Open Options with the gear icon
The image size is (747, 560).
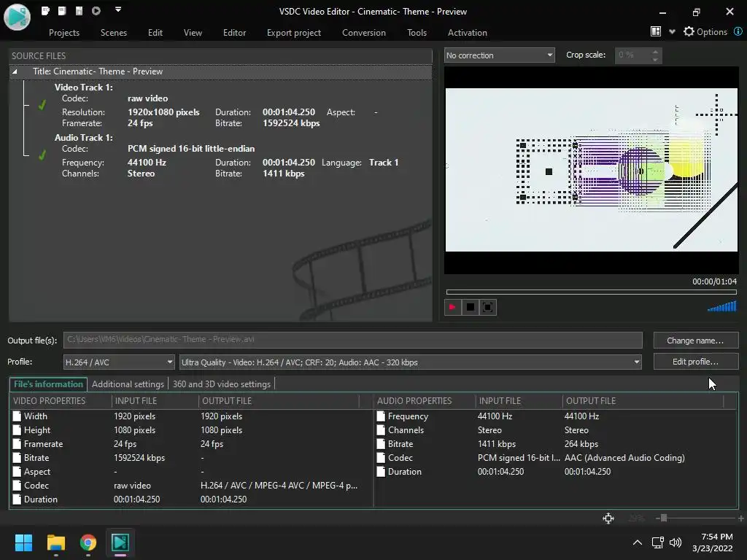[689, 31]
